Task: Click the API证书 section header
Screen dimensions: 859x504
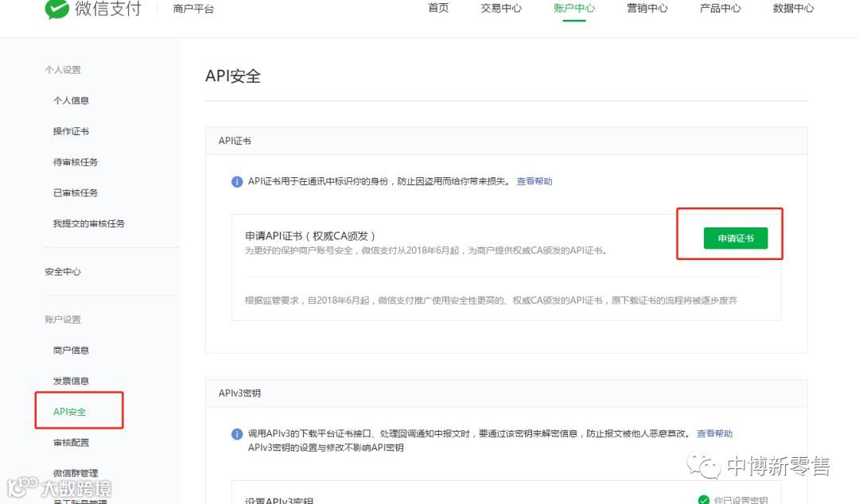Action: point(235,141)
